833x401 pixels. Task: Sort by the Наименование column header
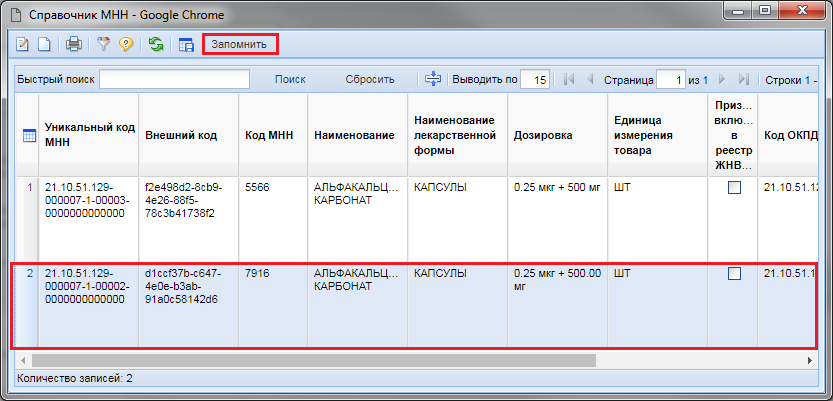tap(354, 136)
